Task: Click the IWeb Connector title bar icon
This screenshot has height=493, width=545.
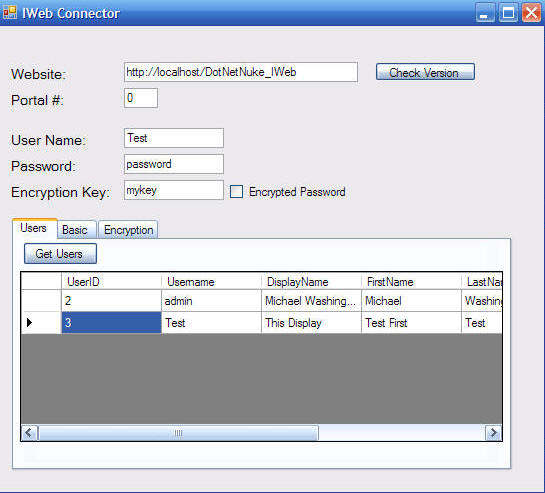Action: click(10, 13)
